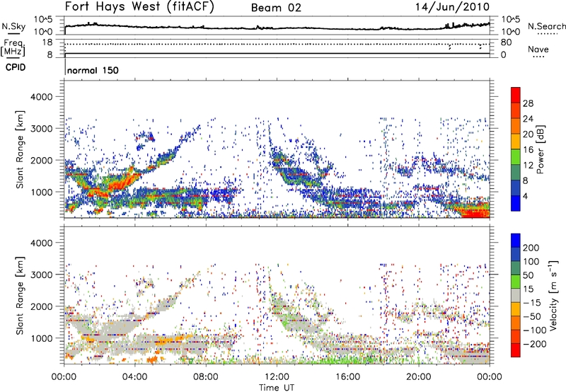Click the "08:00" time tick label
Image resolution: width=566 pixels, height=392 pixels.
[206, 377]
